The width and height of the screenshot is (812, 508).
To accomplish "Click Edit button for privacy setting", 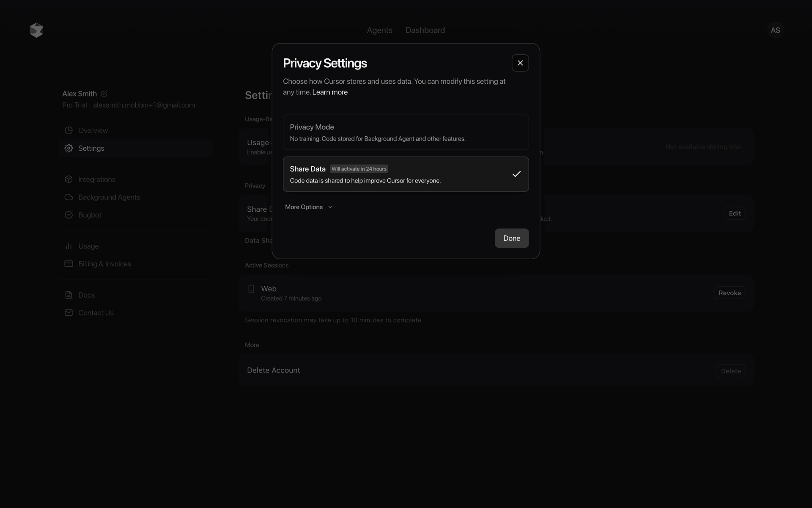I will point(735,213).
